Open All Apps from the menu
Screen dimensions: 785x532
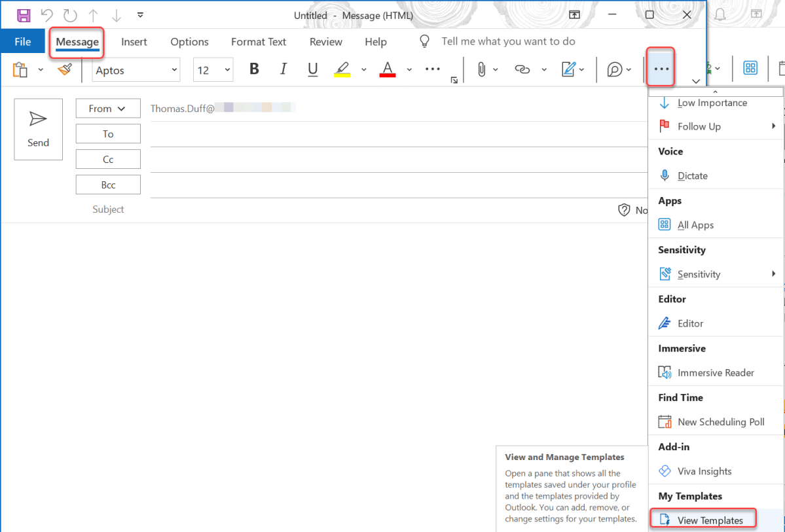coord(695,224)
